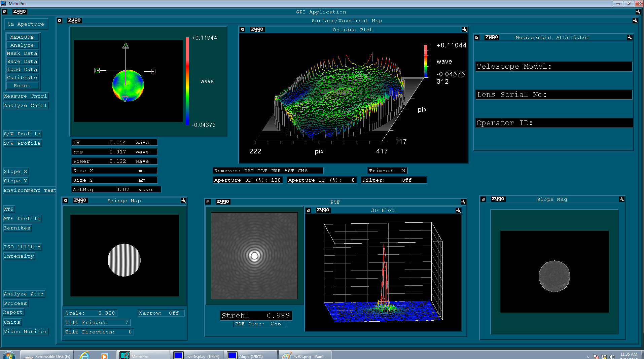The image size is (644, 359).
Task: Open the Measure Cntrl window
Action: point(26,96)
